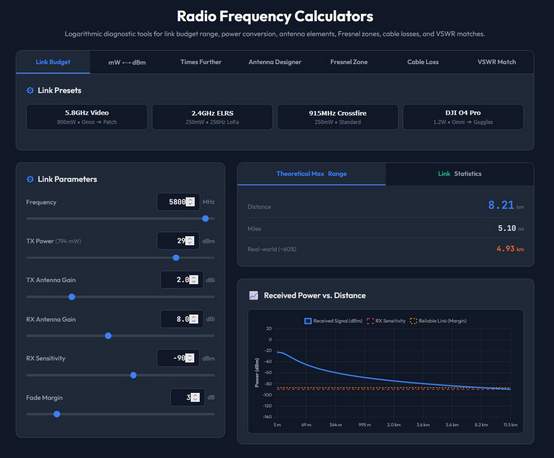Click the Frequency label
The height and width of the screenshot is (458, 554).
pos(41,202)
